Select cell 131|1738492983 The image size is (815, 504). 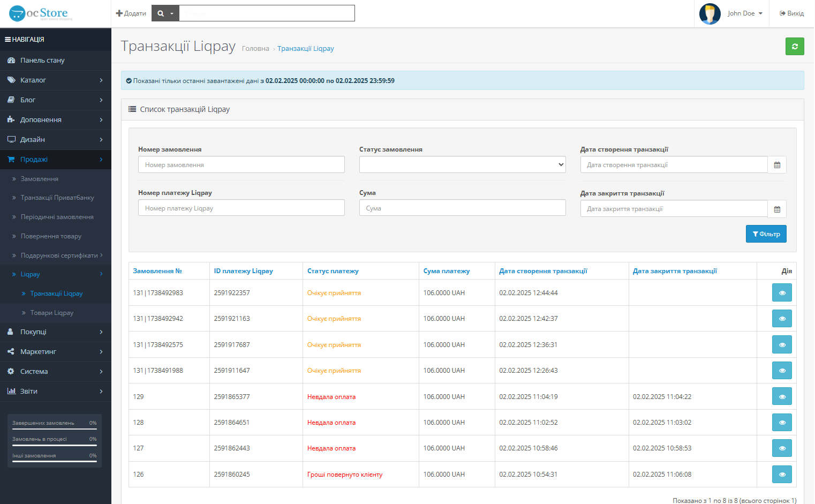169,293
